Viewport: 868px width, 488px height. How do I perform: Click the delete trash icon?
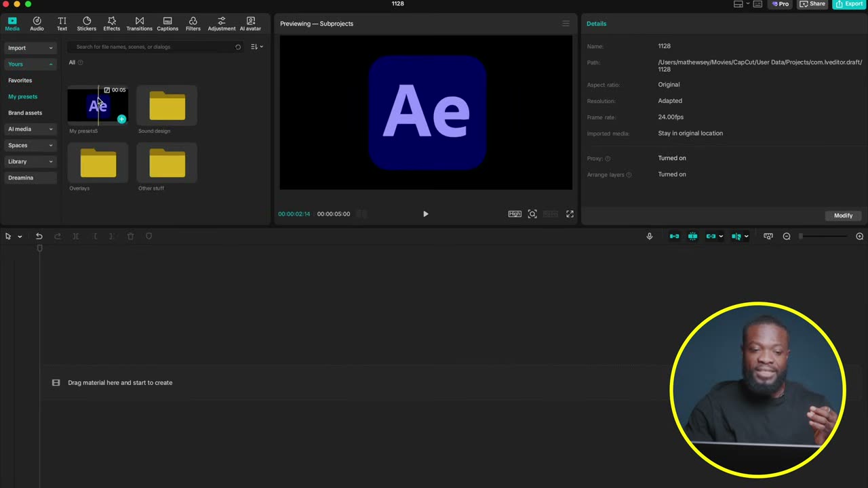tap(131, 236)
